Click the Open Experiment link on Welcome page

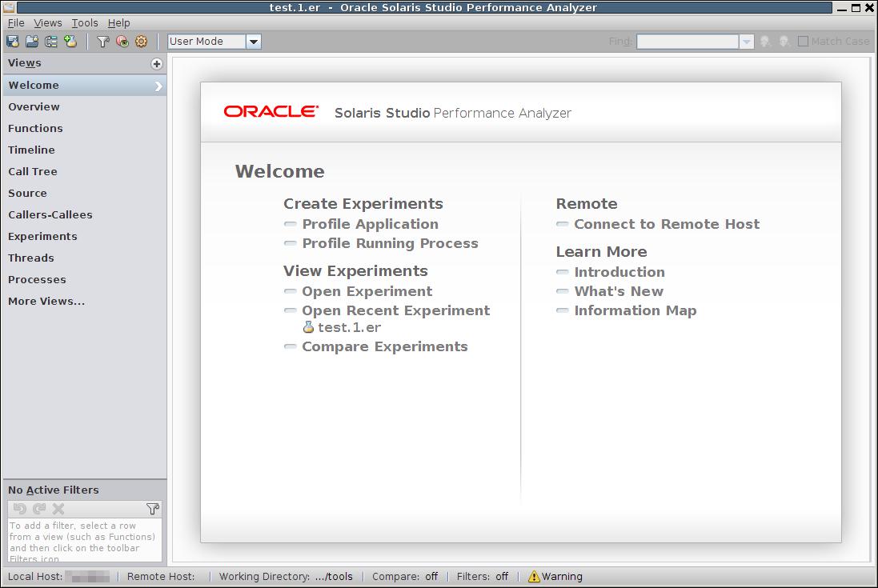[x=367, y=291]
